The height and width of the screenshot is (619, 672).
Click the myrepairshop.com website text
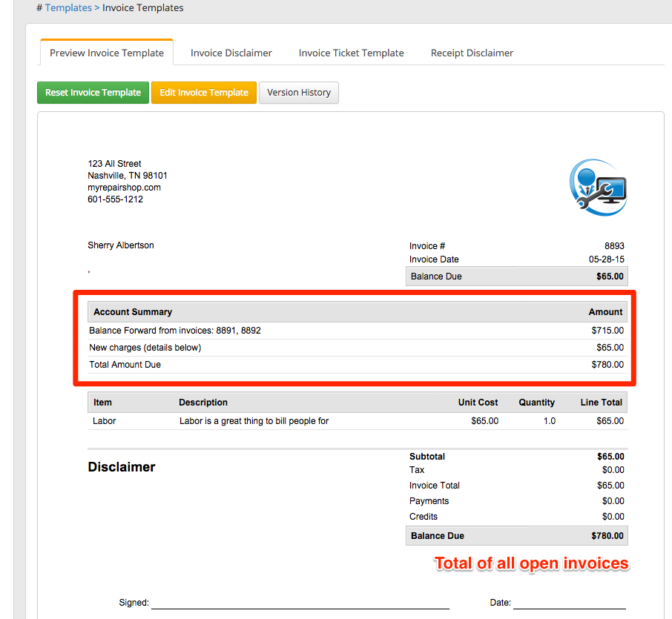tap(124, 188)
